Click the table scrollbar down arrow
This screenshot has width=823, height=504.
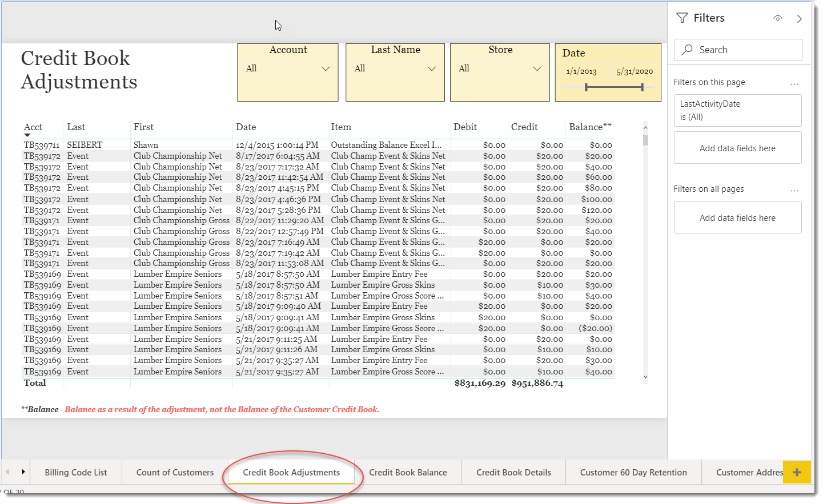coord(645,377)
